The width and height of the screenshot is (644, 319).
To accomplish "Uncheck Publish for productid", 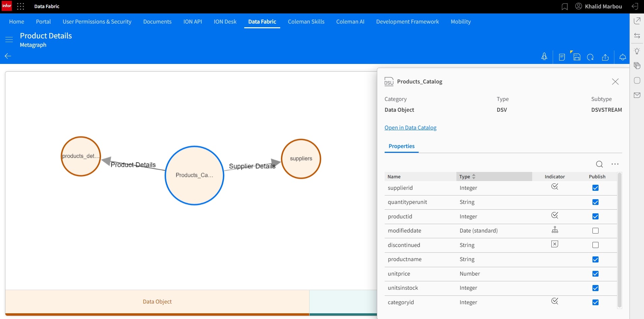I will (x=595, y=216).
